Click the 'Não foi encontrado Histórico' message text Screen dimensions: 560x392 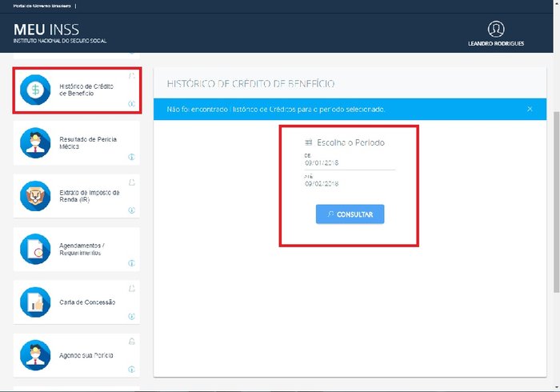(276, 110)
